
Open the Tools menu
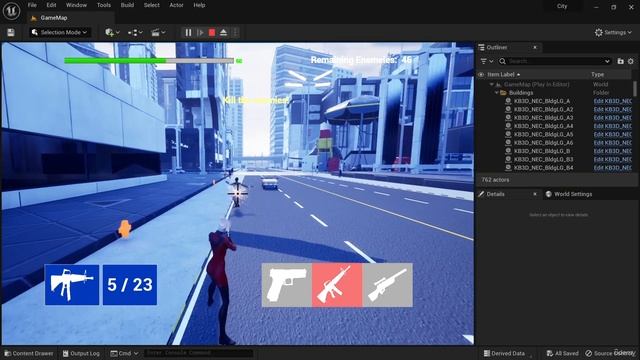click(104, 5)
